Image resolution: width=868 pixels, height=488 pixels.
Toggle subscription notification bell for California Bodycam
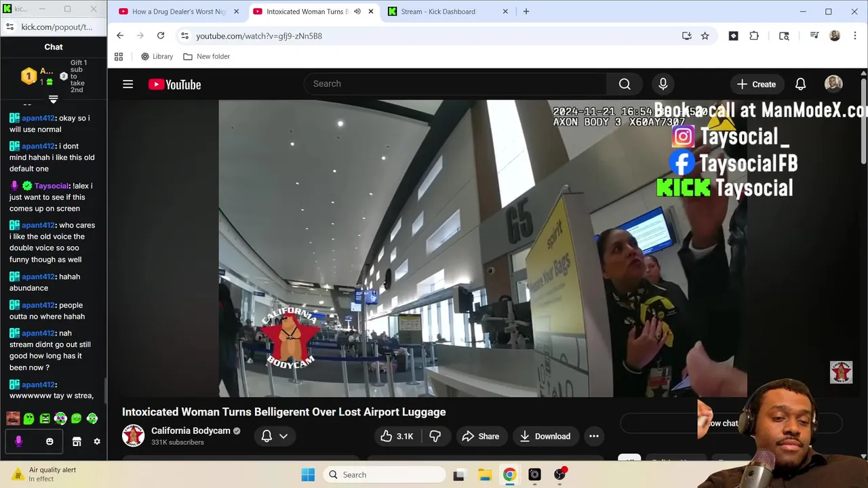tap(267, 436)
